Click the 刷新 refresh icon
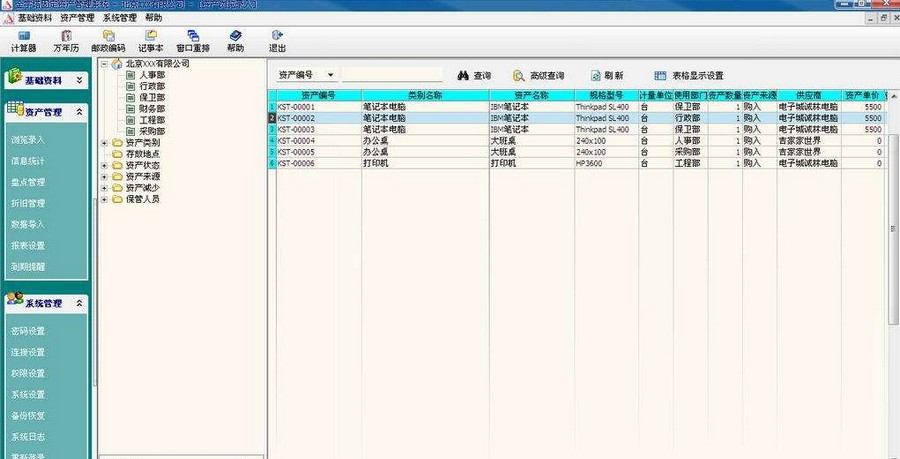Viewport: 900px width, 459px height. 596,76
